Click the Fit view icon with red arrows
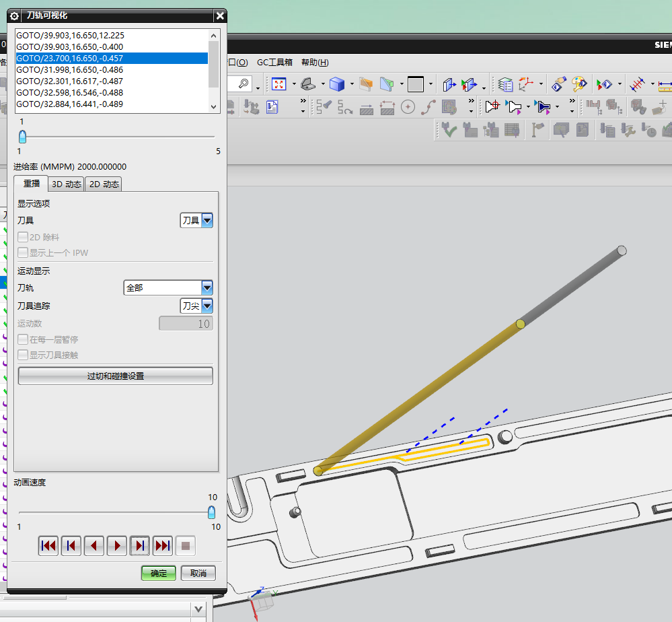The width and height of the screenshot is (672, 622). pyautogui.click(x=279, y=84)
